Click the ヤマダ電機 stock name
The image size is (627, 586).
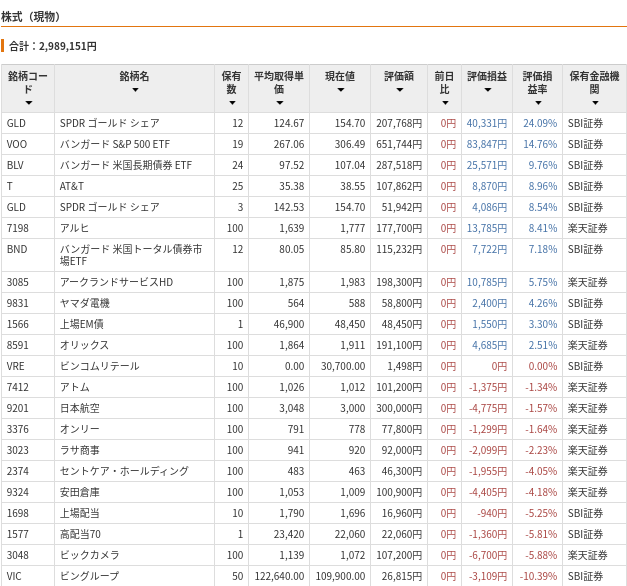click(x=85, y=303)
